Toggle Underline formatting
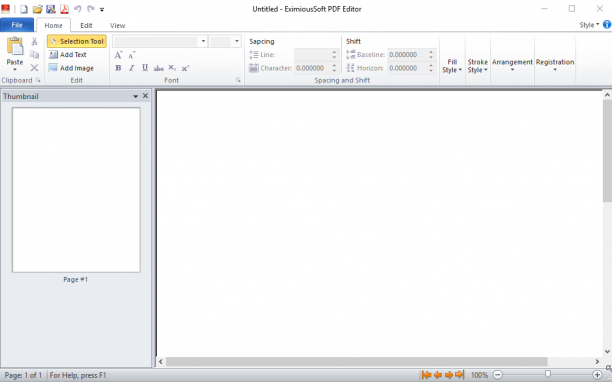This screenshot has width=612, height=382. (x=145, y=68)
